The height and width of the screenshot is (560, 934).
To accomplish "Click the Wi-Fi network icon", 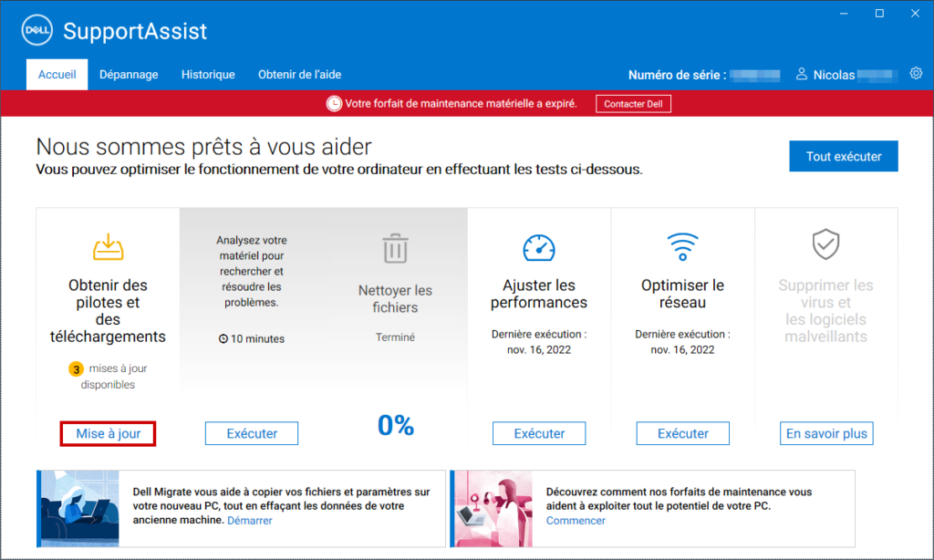I will (682, 246).
